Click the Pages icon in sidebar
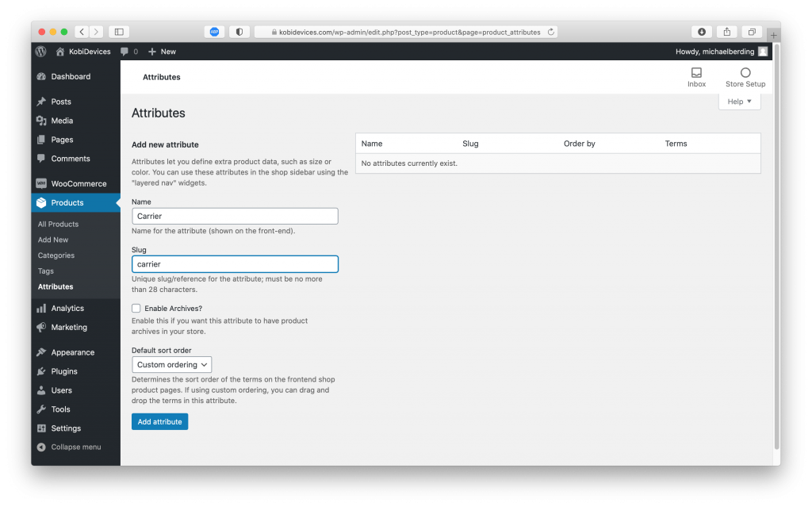The height and width of the screenshot is (507, 812). point(41,140)
